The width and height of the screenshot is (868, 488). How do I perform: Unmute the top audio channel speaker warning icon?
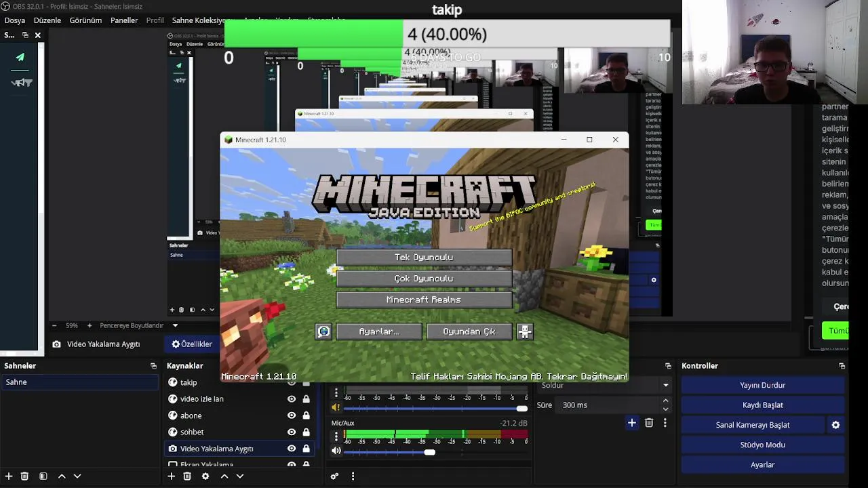tap(336, 407)
